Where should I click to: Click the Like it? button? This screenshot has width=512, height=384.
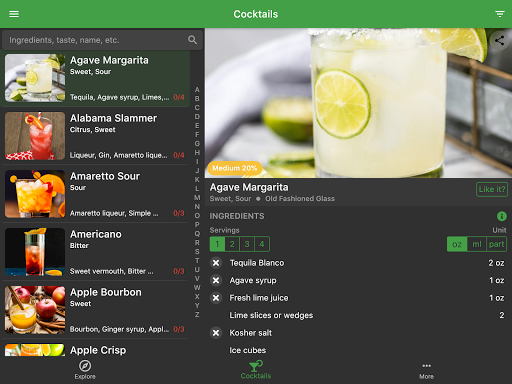pyautogui.click(x=492, y=189)
